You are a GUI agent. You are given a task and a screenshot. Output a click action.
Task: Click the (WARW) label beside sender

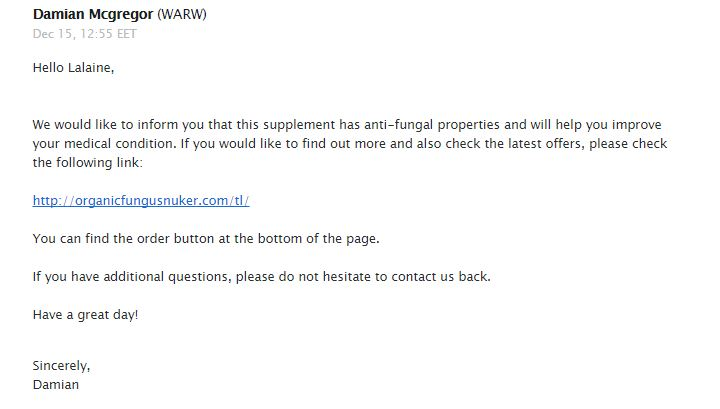182,14
